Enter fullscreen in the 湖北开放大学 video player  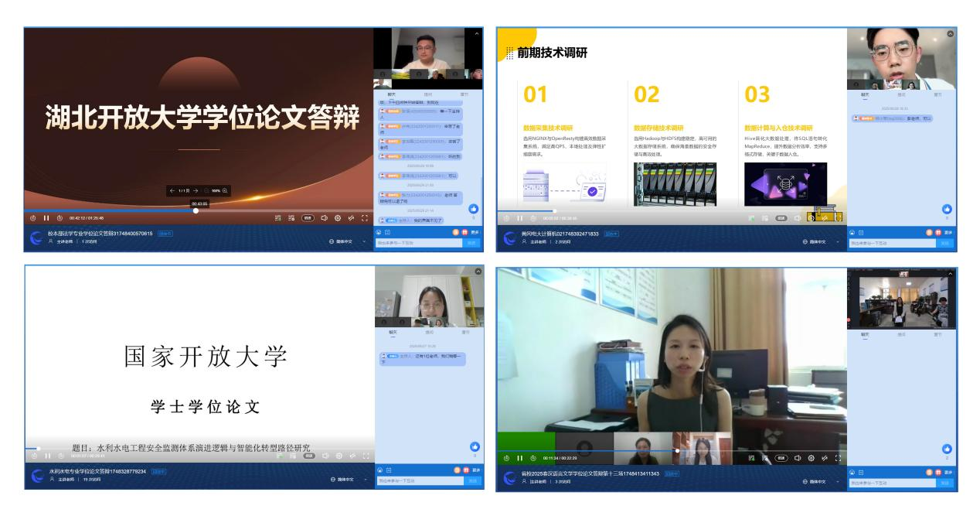[x=365, y=218]
